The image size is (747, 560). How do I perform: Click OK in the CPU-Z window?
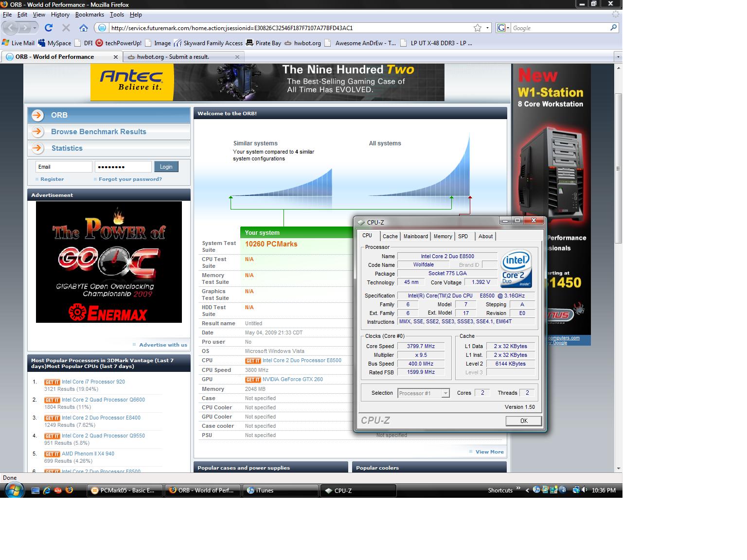coord(523,421)
